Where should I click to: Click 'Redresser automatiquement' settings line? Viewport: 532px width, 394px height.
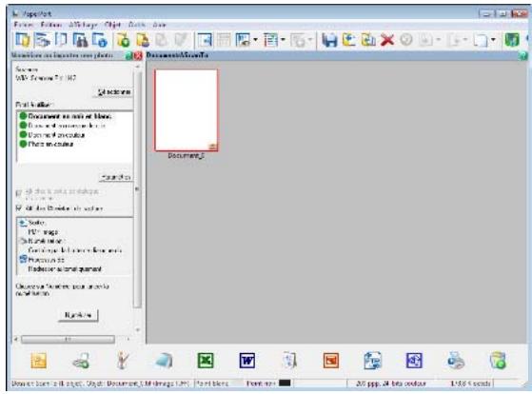point(65,269)
